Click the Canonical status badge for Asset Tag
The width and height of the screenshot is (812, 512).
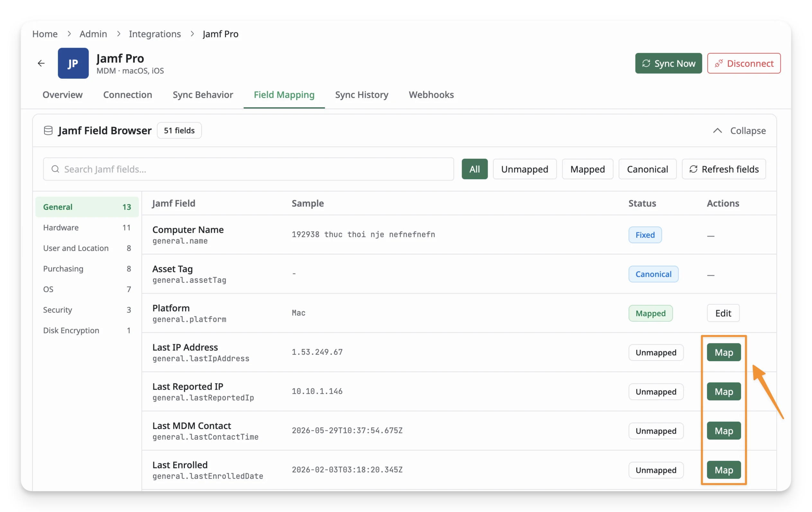click(653, 274)
